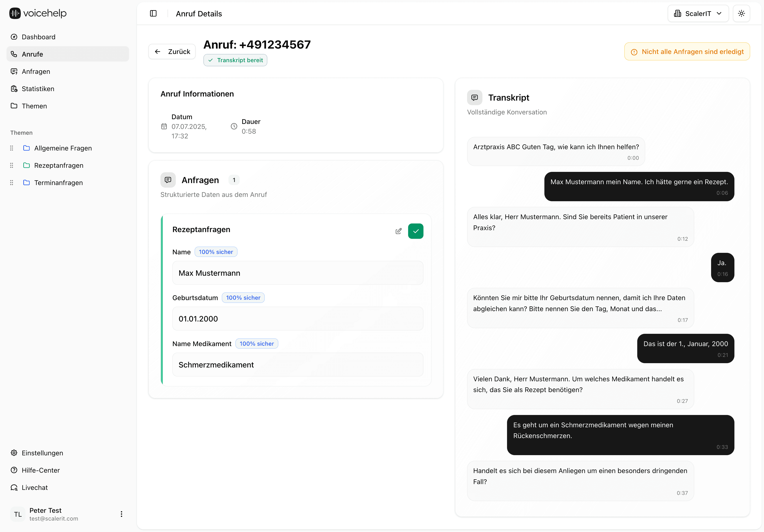Screen dimensions: 764x532
Task: Open Anfragen in the sidebar
Action: 36,71
